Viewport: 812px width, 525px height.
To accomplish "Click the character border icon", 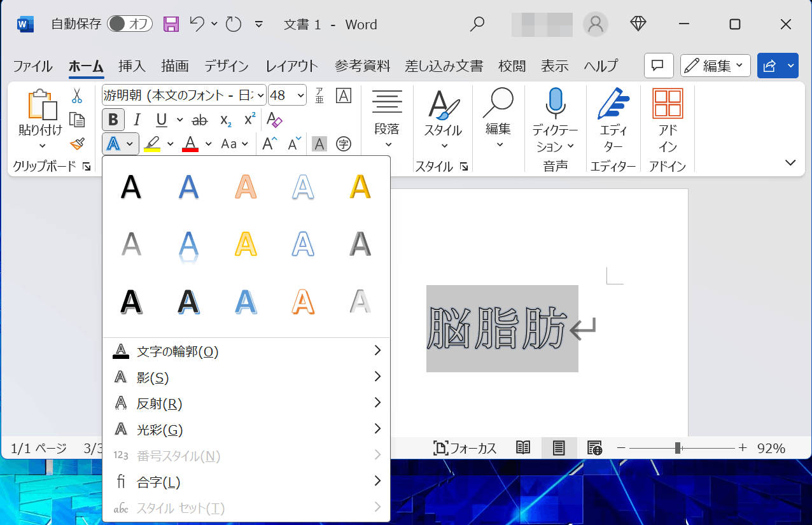I will point(344,96).
